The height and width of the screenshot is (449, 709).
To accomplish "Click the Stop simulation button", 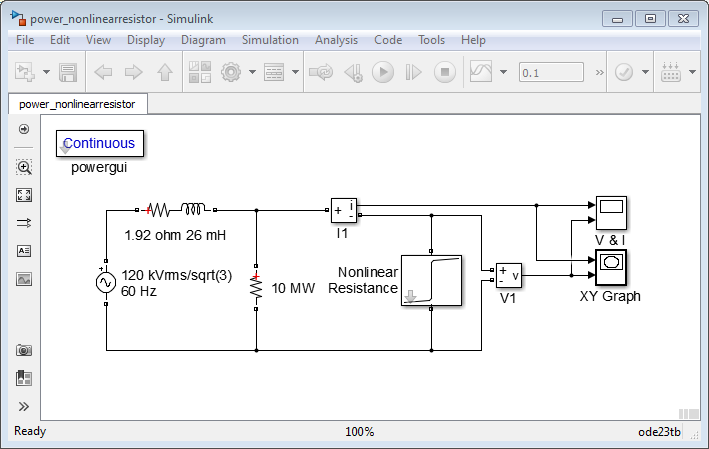I will click(446, 73).
